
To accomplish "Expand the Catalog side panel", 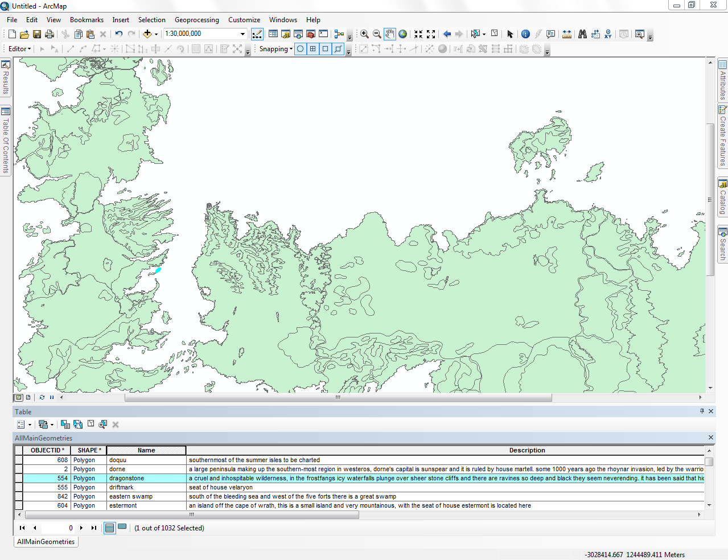I will (x=723, y=197).
